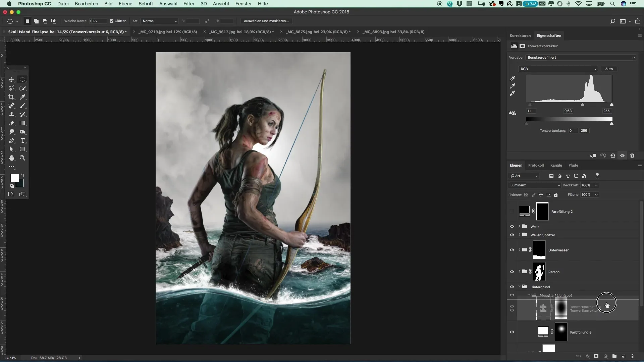Click the Weiche Kante input field
644x362 pixels.
(98, 21)
